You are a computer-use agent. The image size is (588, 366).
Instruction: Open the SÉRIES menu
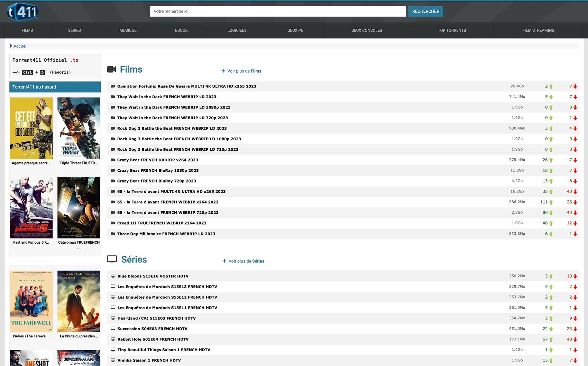(x=74, y=30)
